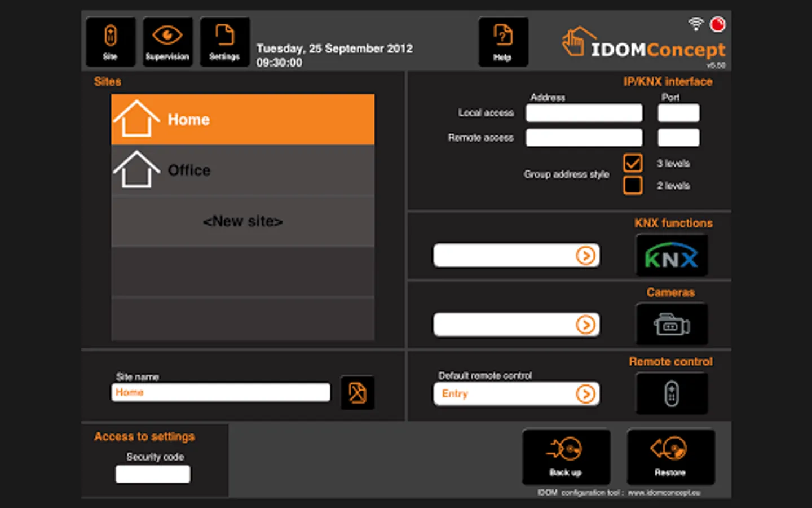Focus the Local access Address field
Screen dimensions: 812x508
coord(584,113)
